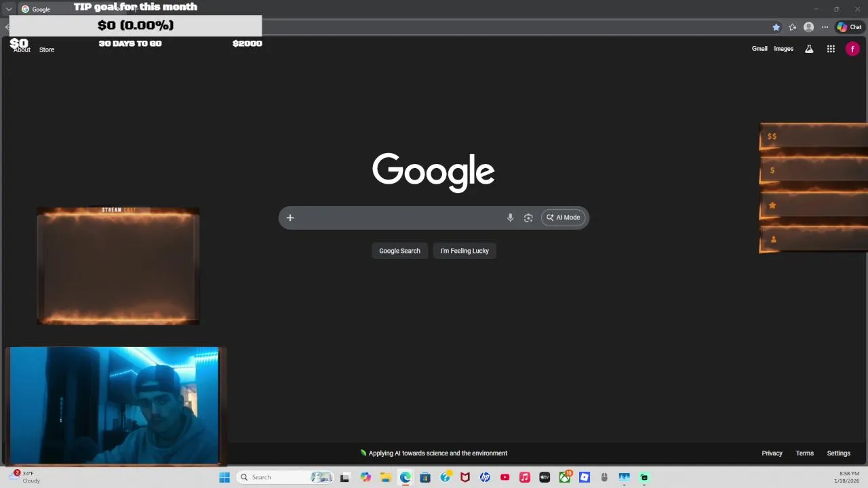Image resolution: width=868 pixels, height=488 pixels.
Task: Click the Google logo
Action: 433,172
